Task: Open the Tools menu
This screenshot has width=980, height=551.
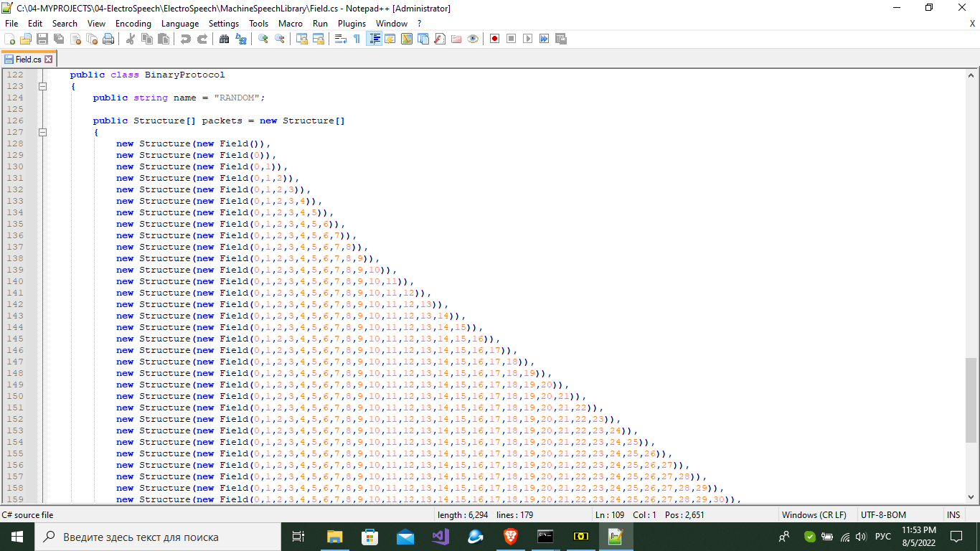Action: (x=259, y=24)
